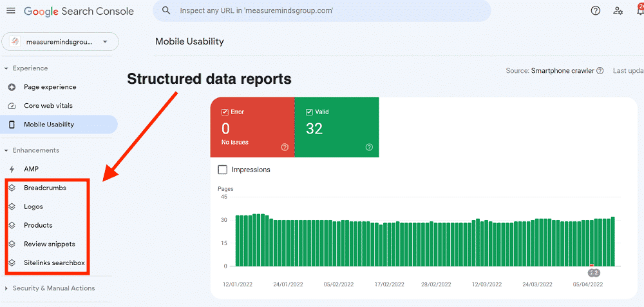Open the Breadcrumbs report
Image resolution: width=644 pixels, height=307 pixels.
(x=44, y=188)
